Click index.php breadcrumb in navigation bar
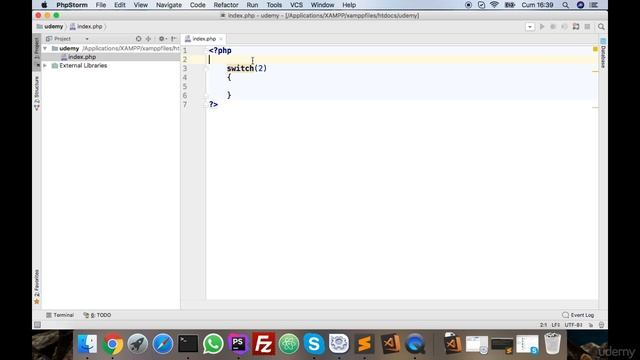This screenshot has width=640, height=360. click(86, 27)
